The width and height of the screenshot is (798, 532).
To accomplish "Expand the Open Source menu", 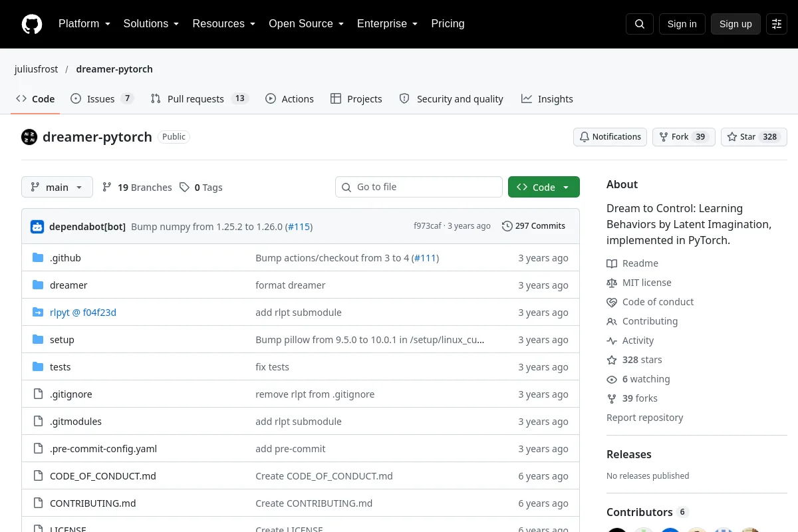I will [306, 24].
